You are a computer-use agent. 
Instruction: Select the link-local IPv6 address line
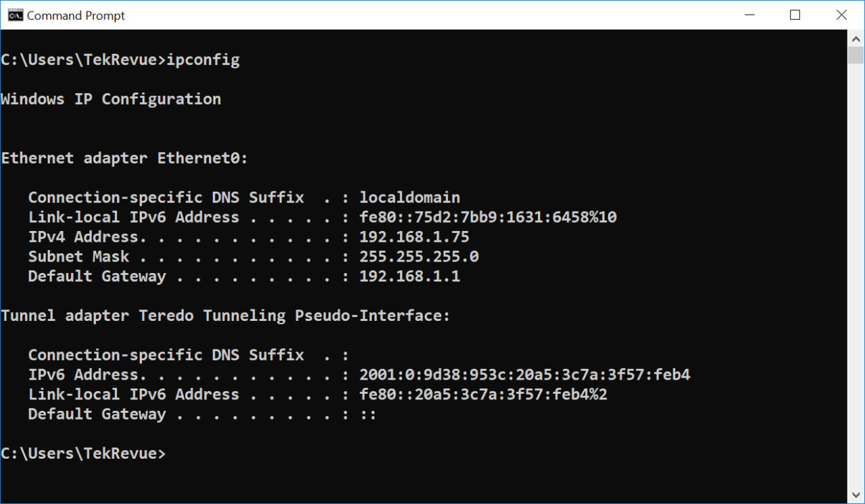[486, 217]
